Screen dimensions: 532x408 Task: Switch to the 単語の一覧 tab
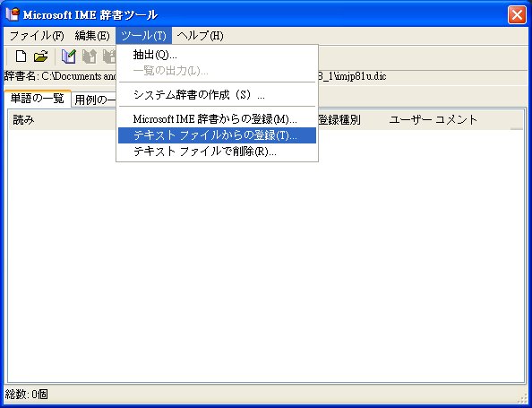pos(38,99)
